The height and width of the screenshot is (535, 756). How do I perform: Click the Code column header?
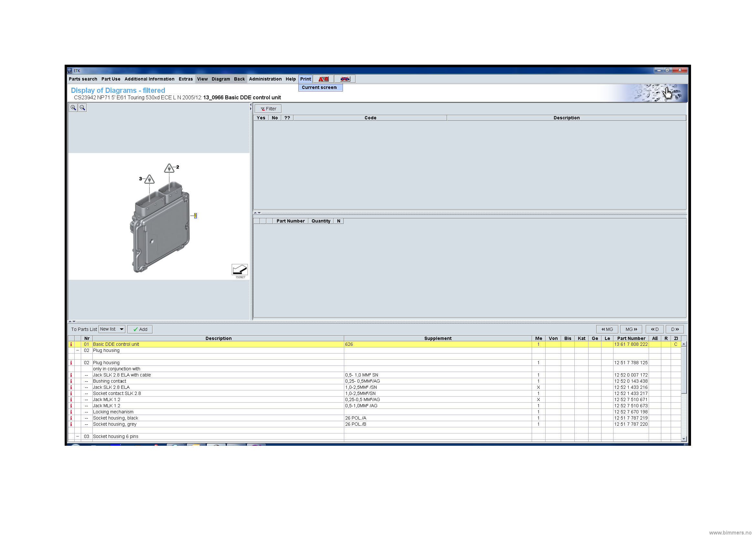pos(370,118)
